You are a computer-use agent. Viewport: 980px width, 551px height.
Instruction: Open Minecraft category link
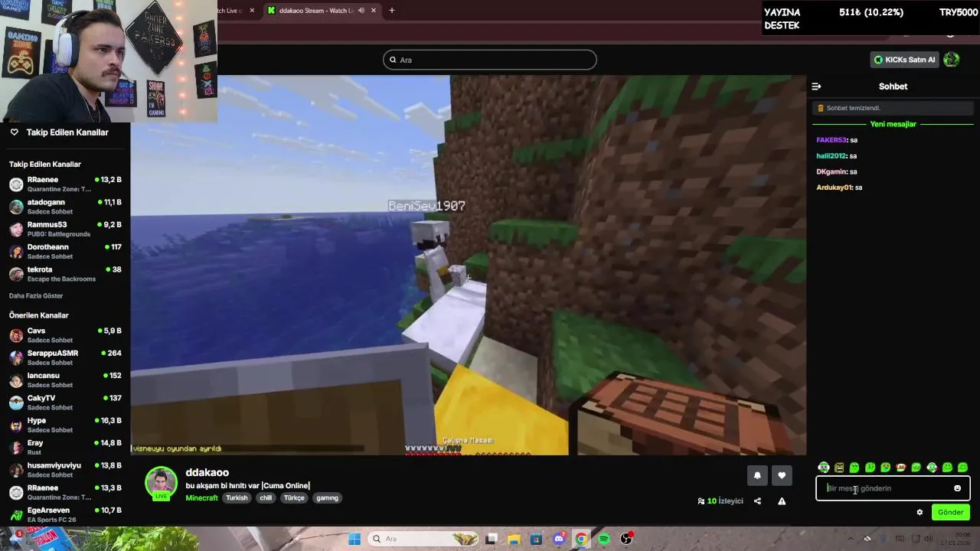point(201,498)
